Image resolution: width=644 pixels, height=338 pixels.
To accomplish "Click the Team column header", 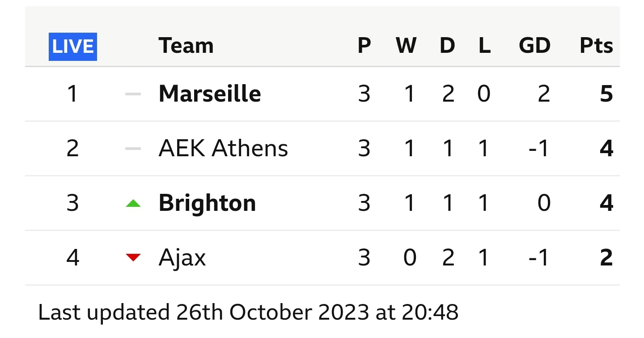I will click(186, 46).
